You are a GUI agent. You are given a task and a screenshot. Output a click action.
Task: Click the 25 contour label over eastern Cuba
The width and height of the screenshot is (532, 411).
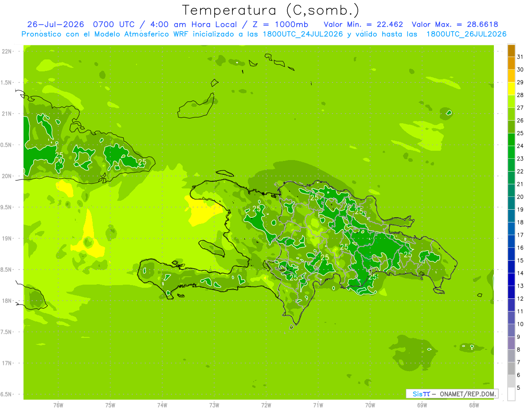point(142,162)
